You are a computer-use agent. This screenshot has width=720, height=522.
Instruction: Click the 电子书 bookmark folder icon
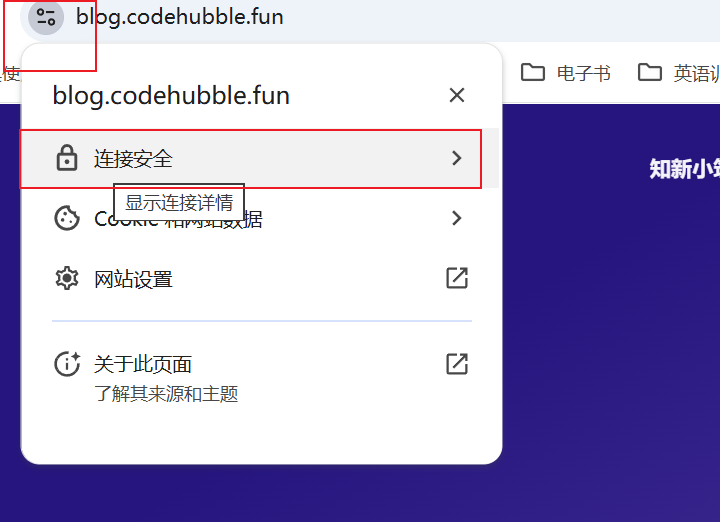533,72
